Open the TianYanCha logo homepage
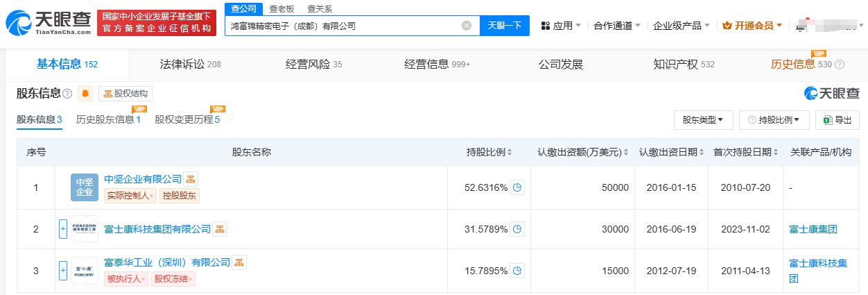The image size is (868, 295). [49, 24]
